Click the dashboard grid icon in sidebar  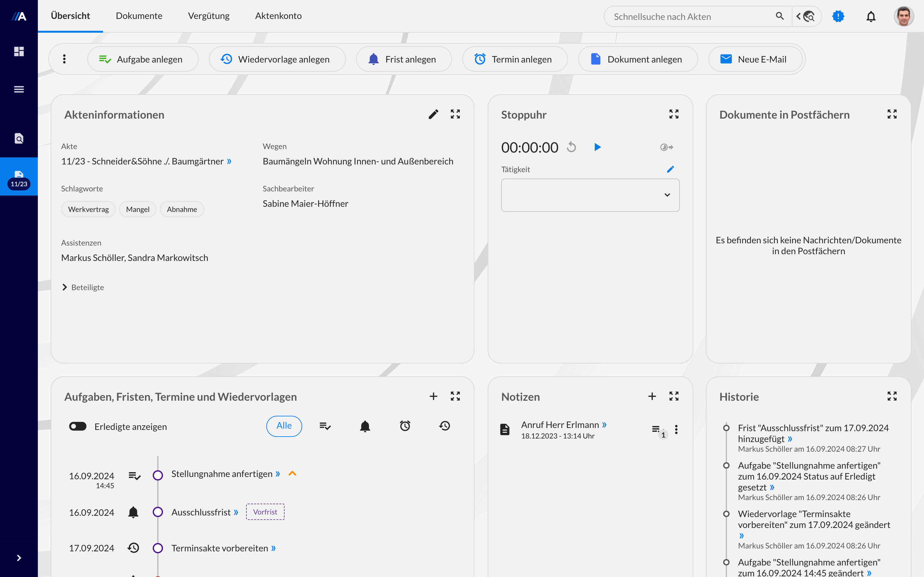tap(19, 51)
